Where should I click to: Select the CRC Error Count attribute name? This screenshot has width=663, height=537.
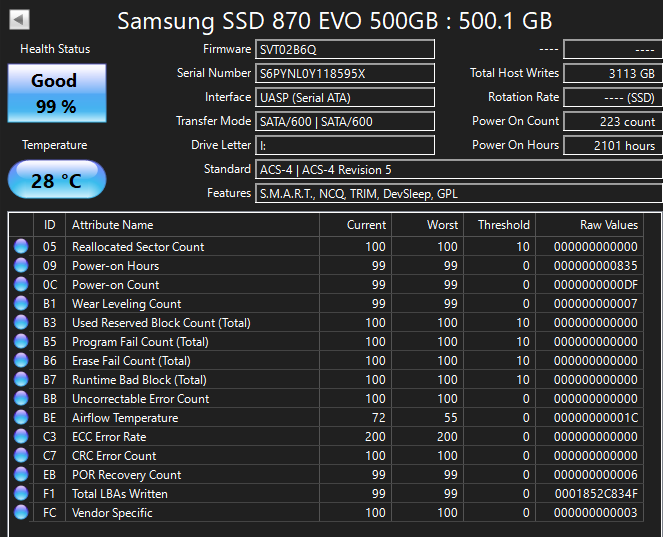click(x=114, y=456)
